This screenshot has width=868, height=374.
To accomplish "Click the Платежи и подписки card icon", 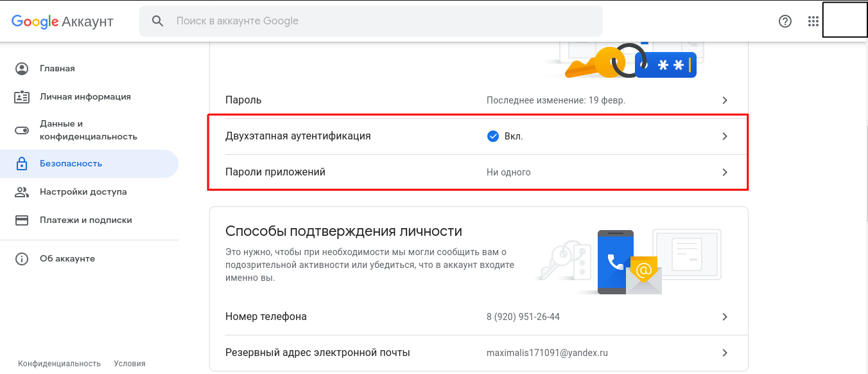I will pos(22,220).
